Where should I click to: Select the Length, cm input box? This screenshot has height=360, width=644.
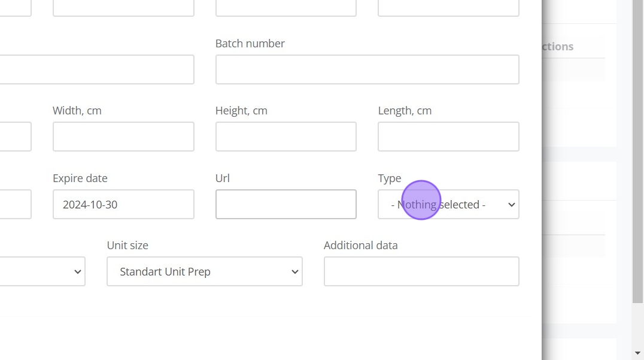(448, 137)
